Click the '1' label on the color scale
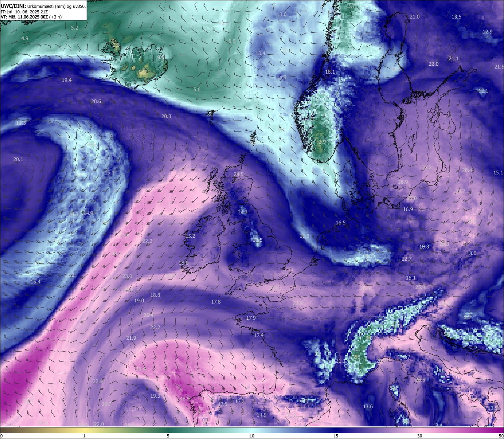504x439 pixels. pyautogui.click(x=84, y=436)
